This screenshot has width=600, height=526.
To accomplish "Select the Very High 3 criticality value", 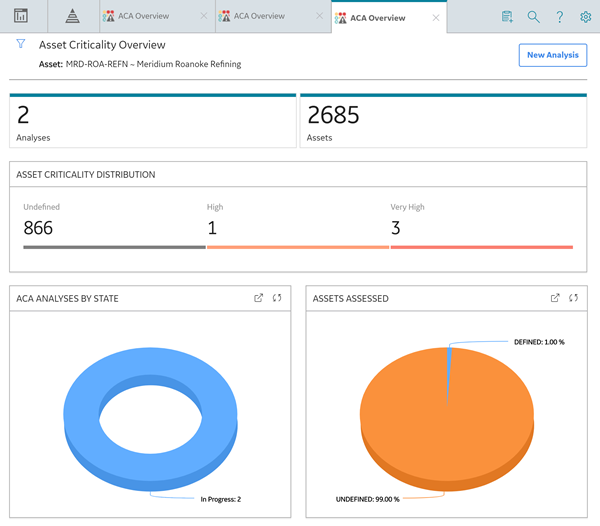I will (x=396, y=228).
